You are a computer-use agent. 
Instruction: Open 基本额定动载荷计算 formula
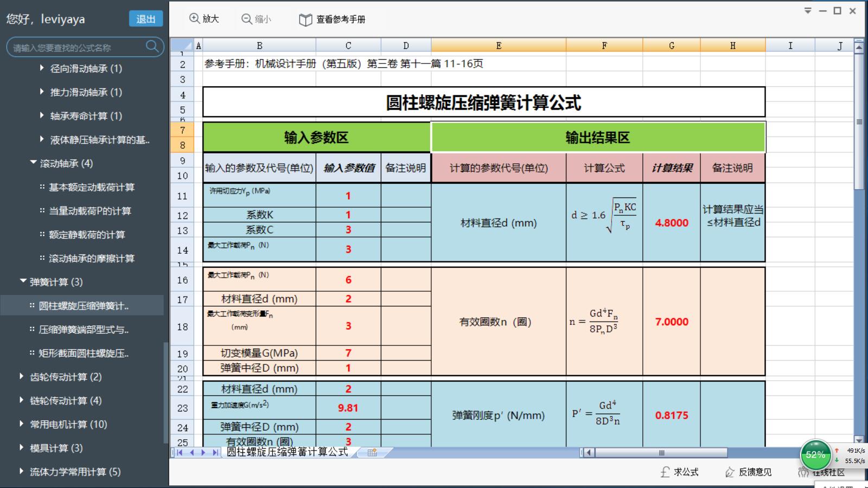92,187
